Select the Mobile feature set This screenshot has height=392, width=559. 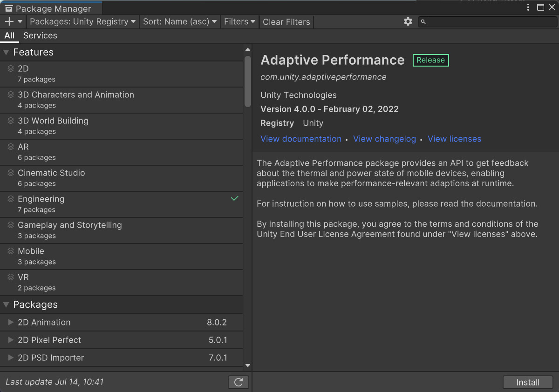(122, 257)
